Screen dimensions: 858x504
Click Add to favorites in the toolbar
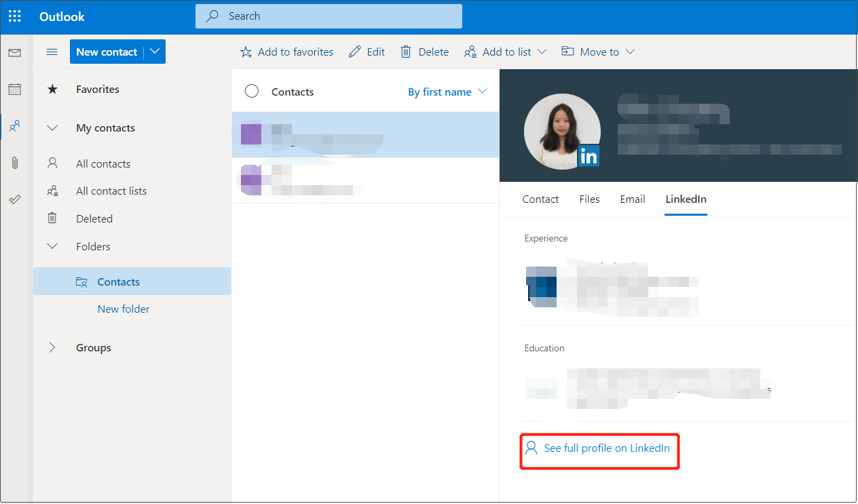click(x=287, y=52)
